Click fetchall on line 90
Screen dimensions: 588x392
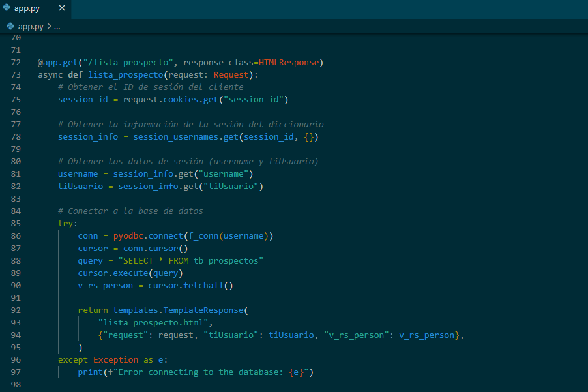click(x=203, y=286)
